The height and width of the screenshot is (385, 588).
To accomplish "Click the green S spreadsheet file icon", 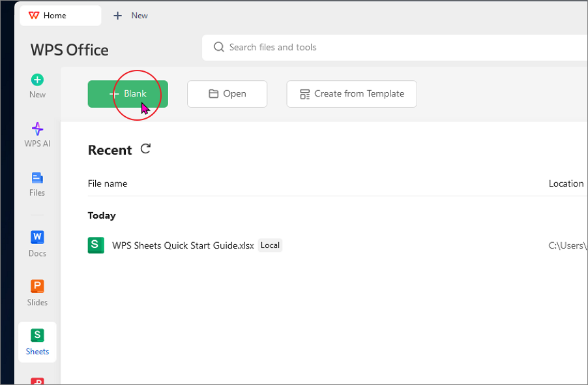I will click(96, 245).
